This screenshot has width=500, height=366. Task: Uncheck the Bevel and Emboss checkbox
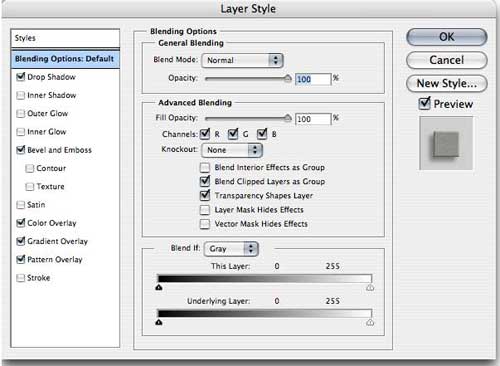tap(21, 150)
